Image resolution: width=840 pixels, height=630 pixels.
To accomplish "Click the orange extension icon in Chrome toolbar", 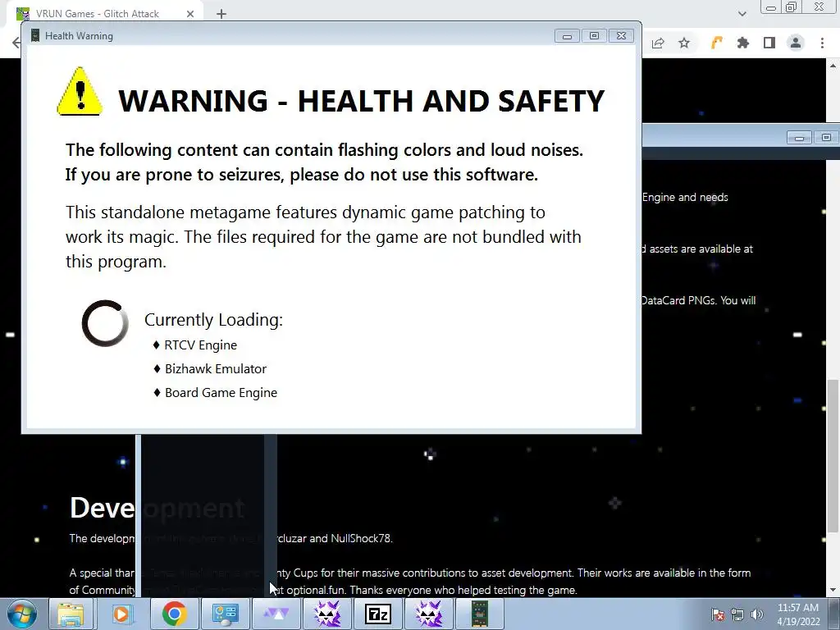I will click(716, 43).
